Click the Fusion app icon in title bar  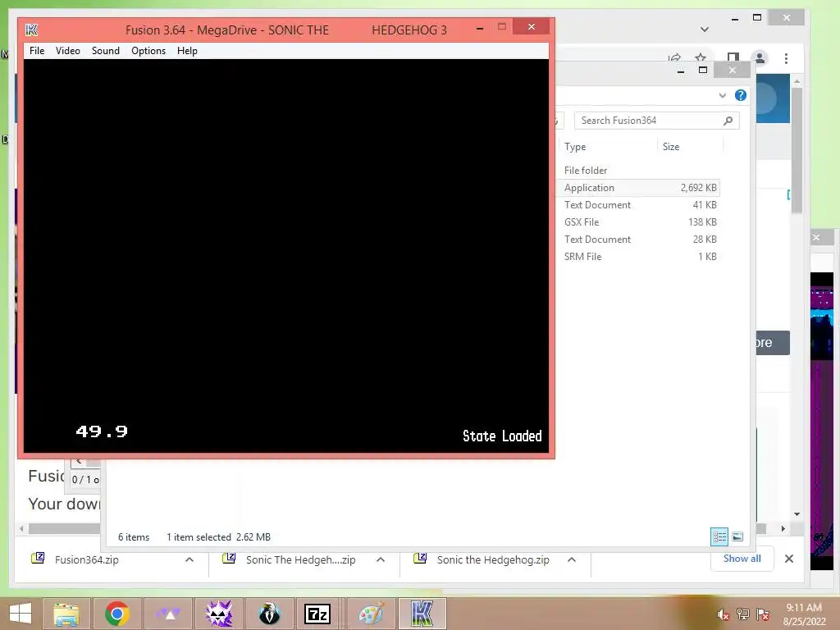32,30
